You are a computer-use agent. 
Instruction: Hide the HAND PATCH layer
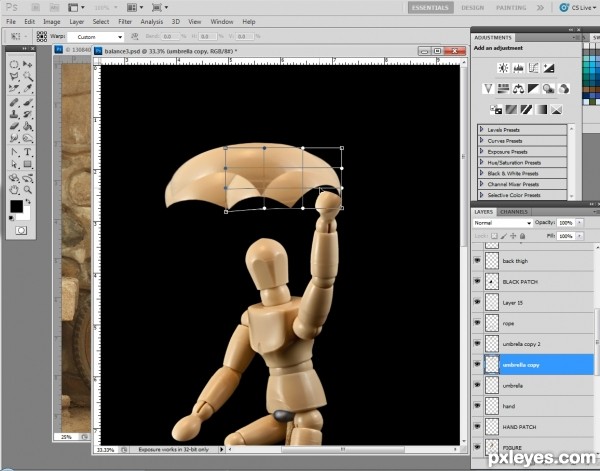click(x=477, y=426)
